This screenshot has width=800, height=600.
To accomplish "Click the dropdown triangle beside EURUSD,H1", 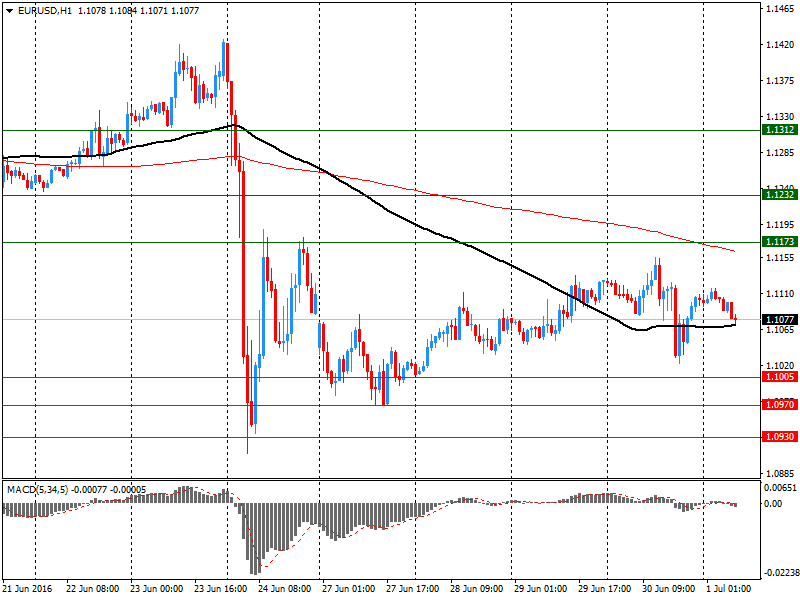I will tap(10, 11).
